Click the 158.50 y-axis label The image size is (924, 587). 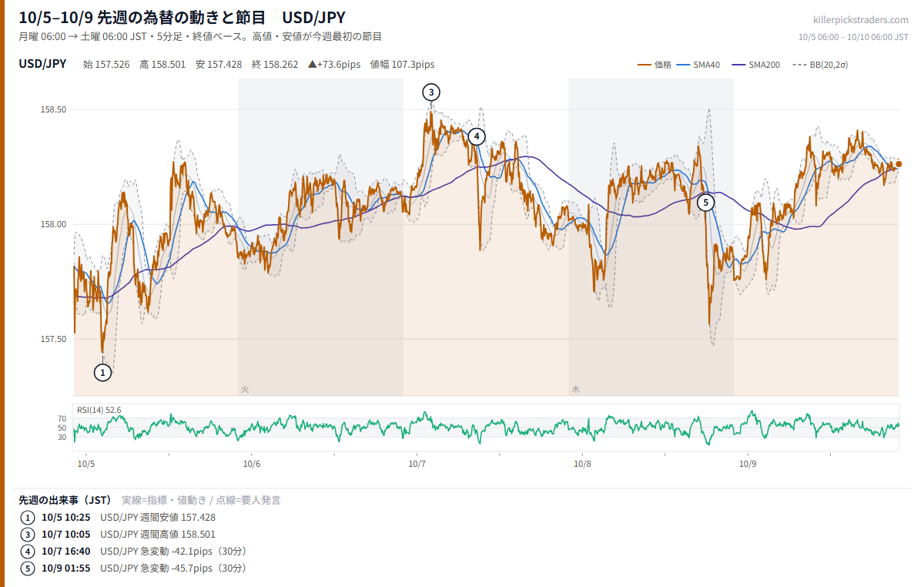[x=53, y=110]
